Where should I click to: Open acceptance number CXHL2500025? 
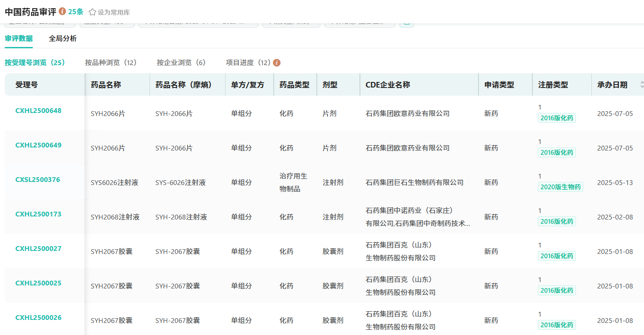38,283
